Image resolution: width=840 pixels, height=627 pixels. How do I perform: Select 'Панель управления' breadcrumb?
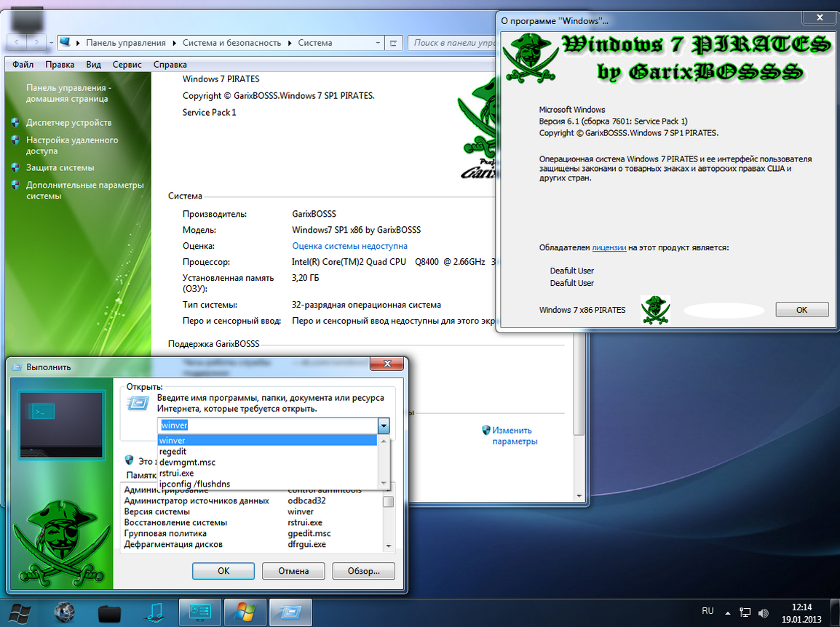pos(126,43)
